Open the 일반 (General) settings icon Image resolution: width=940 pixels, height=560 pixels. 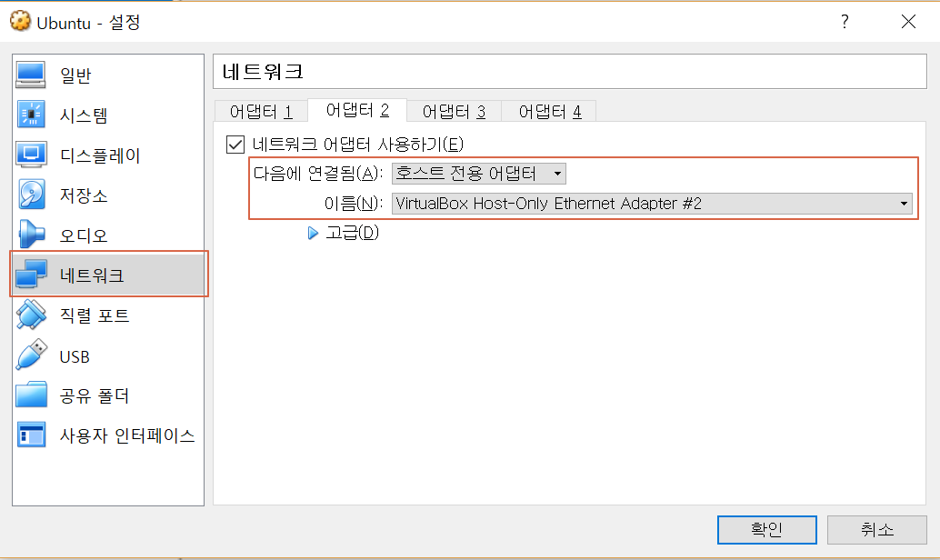pos(31,75)
